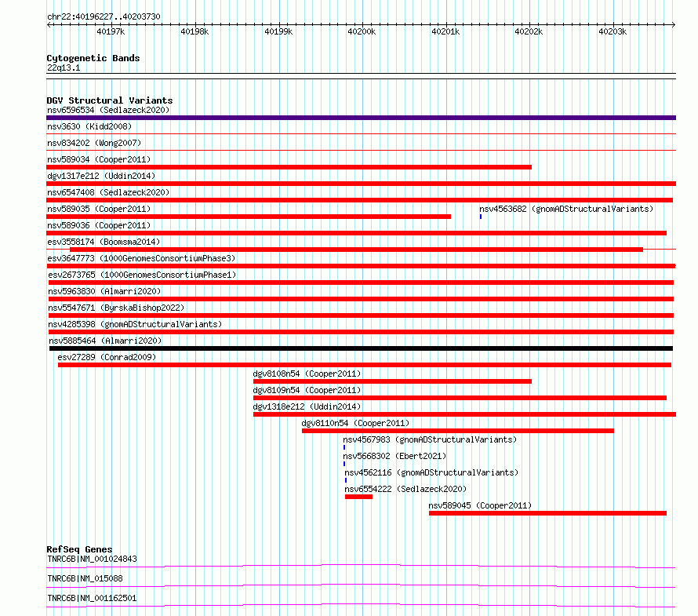
Task: Select the 22q13.1 band label
Action: 64,67
